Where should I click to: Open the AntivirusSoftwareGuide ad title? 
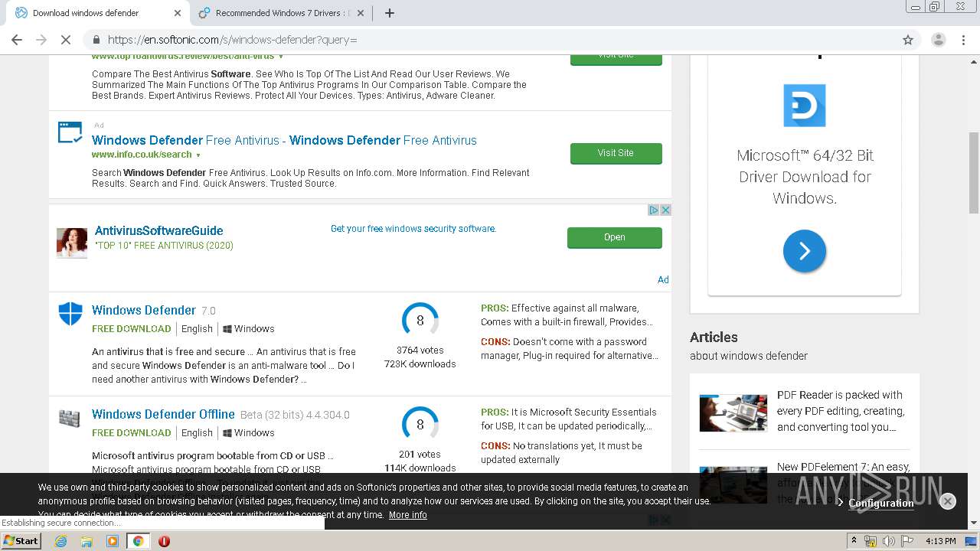pyautogui.click(x=158, y=230)
